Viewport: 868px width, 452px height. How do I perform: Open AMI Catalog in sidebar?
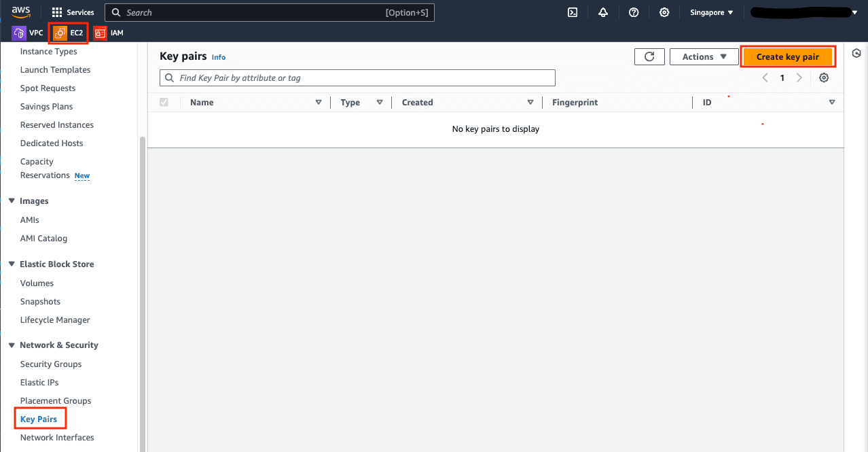click(44, 239)
